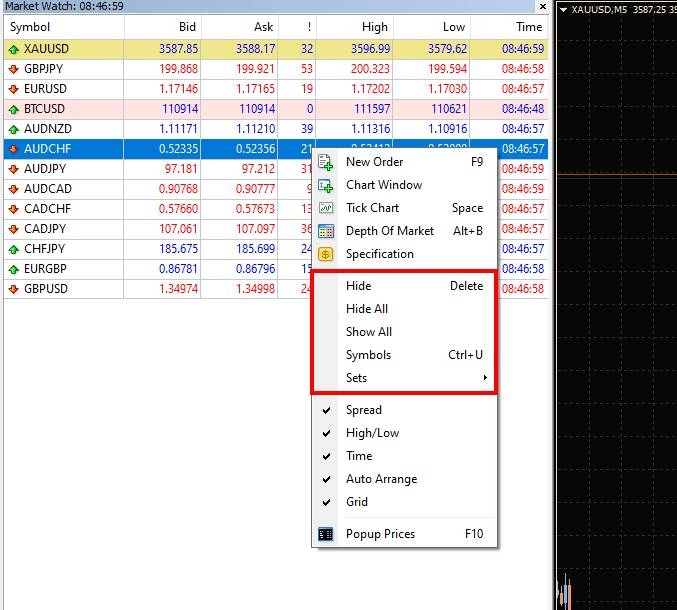Select Hide All from context menu

pyautogui.click(x=367, y=309)
